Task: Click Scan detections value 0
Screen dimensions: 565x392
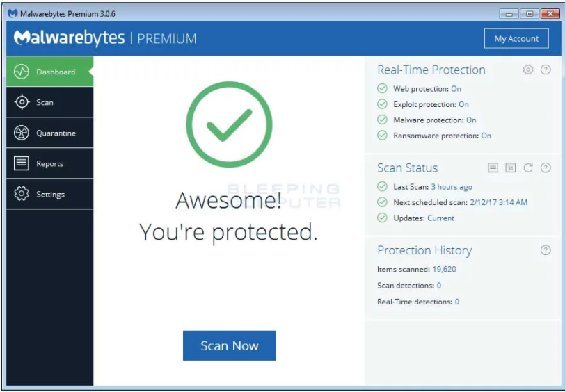Action: (439, 286)
